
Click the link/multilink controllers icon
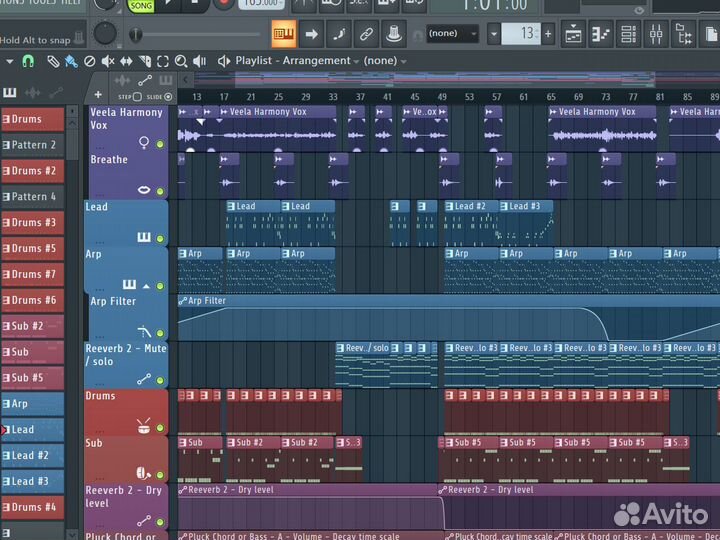pyautogui.click(x=366, y=34)
